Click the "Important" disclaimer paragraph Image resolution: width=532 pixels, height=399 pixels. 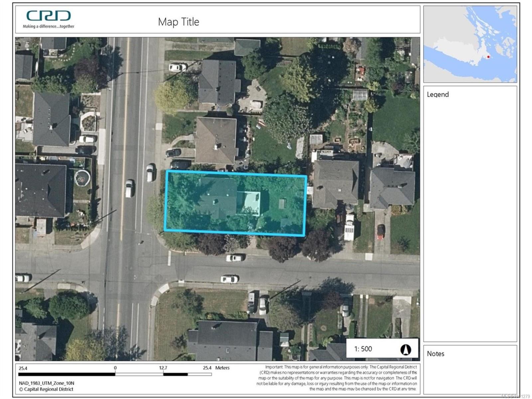pos(336,378)
